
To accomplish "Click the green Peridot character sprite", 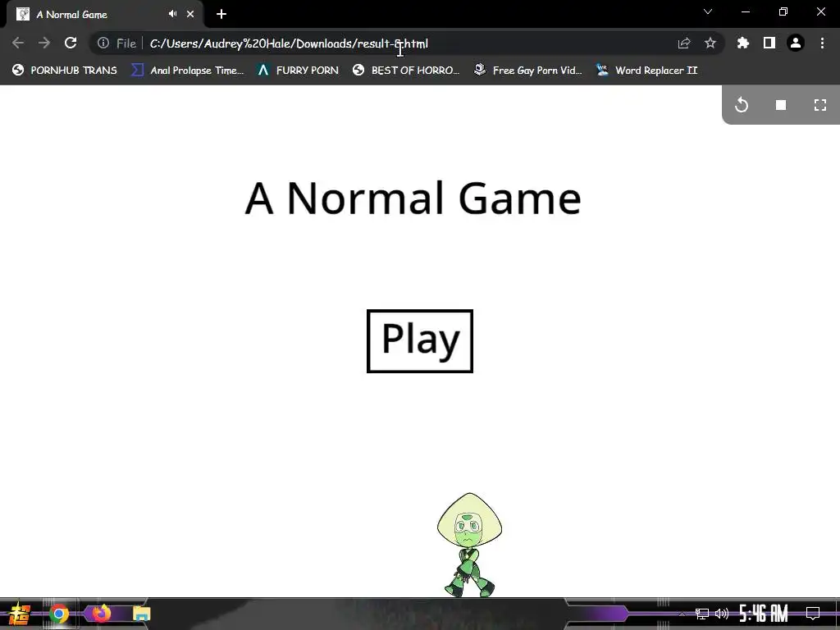I will click(469, 545).
